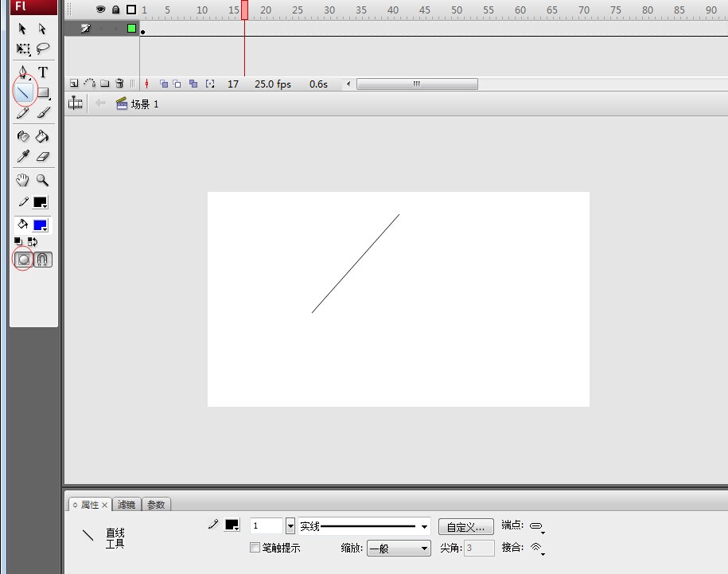The height and width of the screenshot is (574, 728).
Task: Toggle Edit Multiple Frames button
Action: click(193, 84)
